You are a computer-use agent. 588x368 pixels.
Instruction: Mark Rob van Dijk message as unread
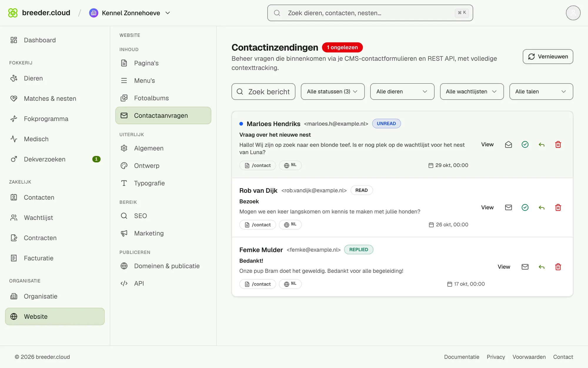pos(508,208)
